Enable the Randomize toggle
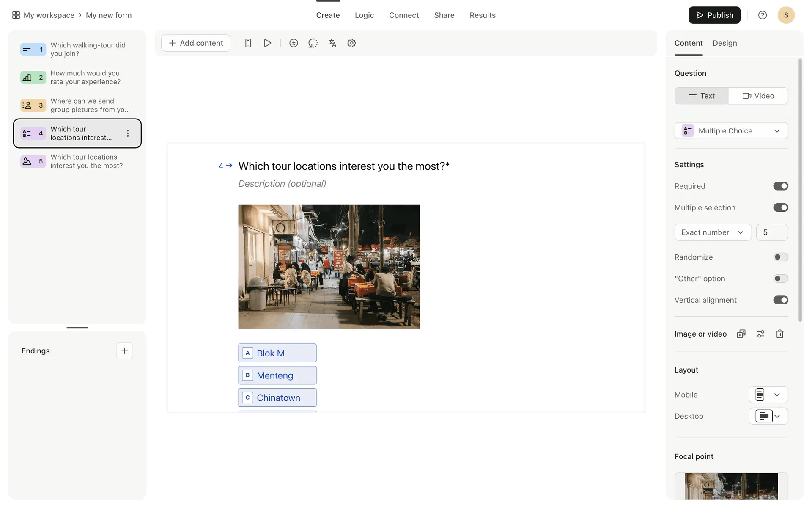Screen dimensions: 812x508 click(780, 257)
